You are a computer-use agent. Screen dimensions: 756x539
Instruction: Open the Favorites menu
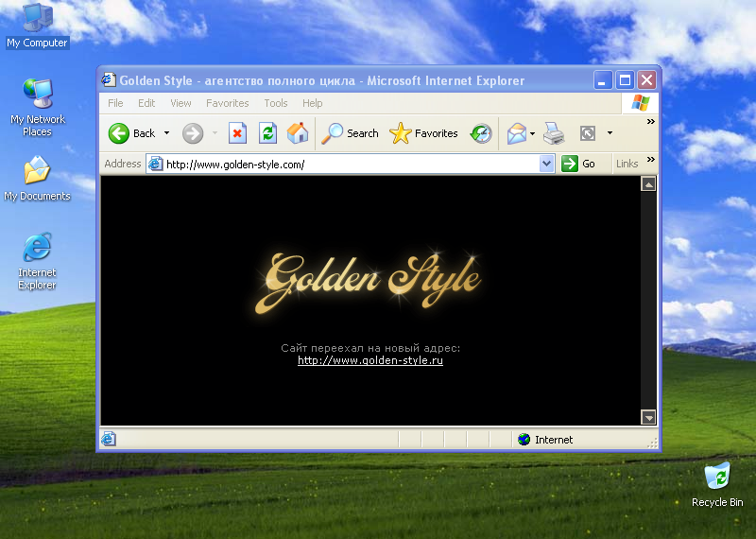tap(228, 103)
